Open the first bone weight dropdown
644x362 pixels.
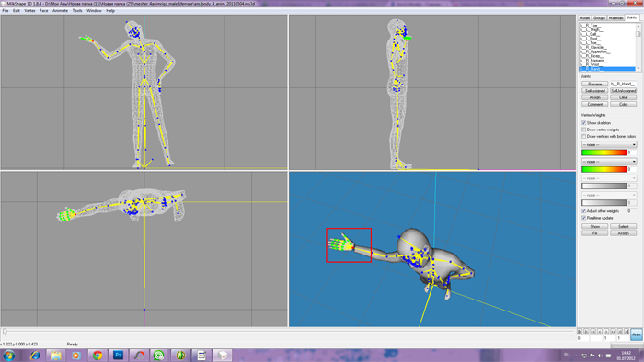click(x=609, y=145)
